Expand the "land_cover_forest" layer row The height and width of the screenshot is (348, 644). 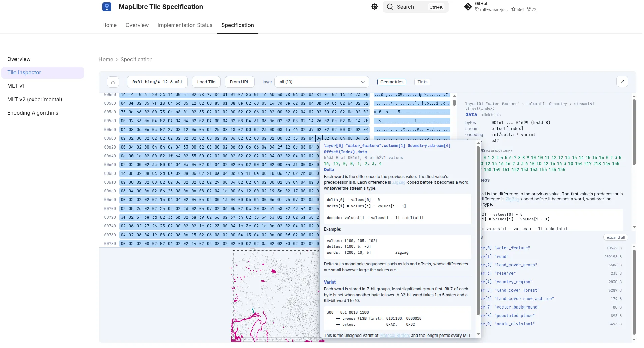pyautogui.click(x=552, y=290)
